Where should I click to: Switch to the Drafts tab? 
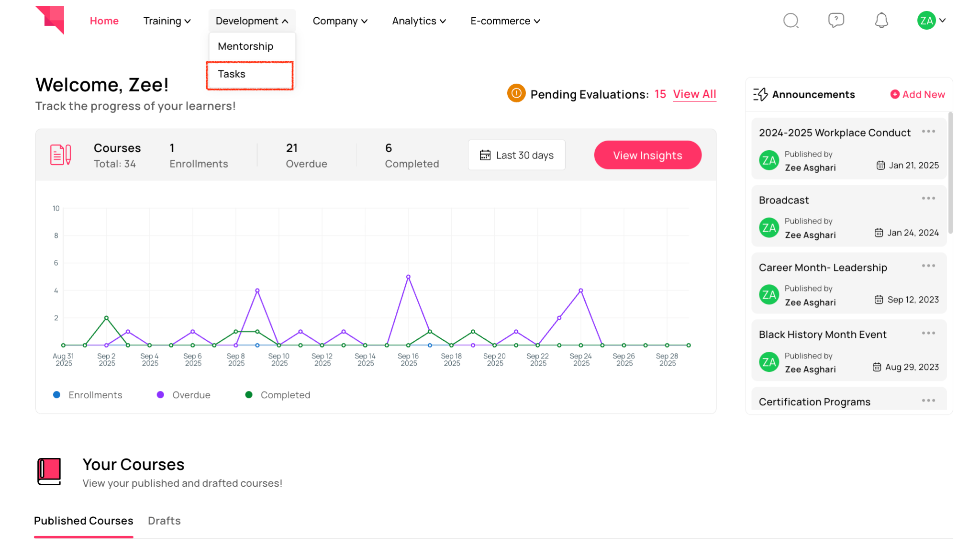(164, 521)
